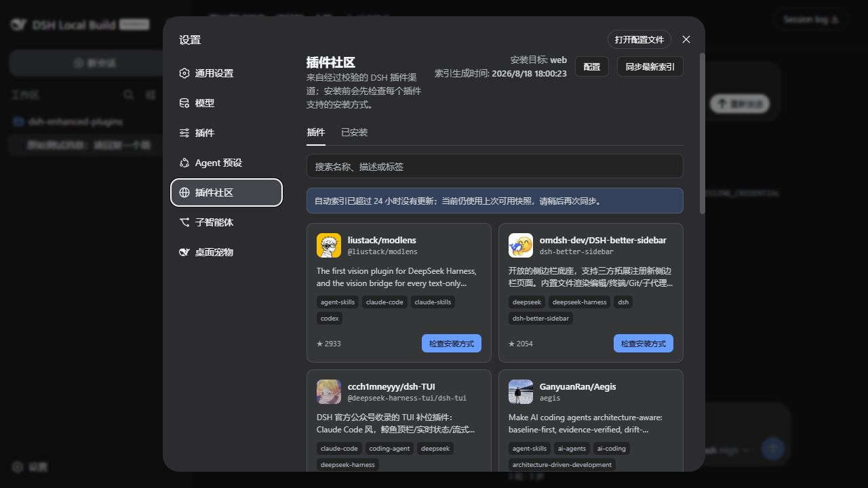The image size is (868, 488).
Task: Click the claude-code tag on modlens card
Action: 384,302
